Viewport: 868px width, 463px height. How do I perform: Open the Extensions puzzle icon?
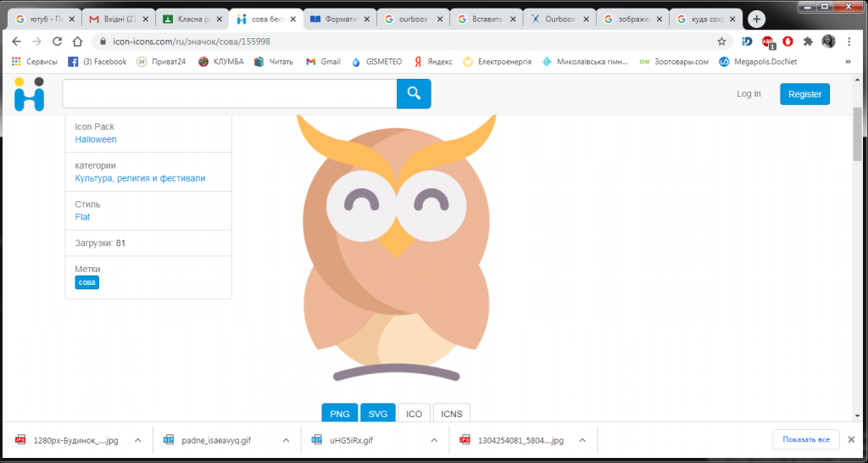click(x=808, y=42)
